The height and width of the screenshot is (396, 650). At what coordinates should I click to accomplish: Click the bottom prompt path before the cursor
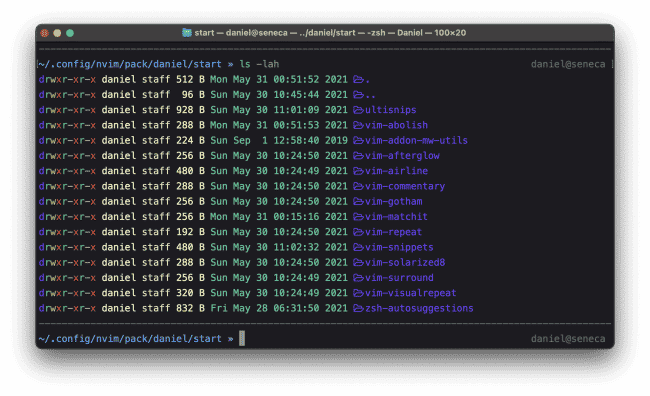[x=130, y=339]
